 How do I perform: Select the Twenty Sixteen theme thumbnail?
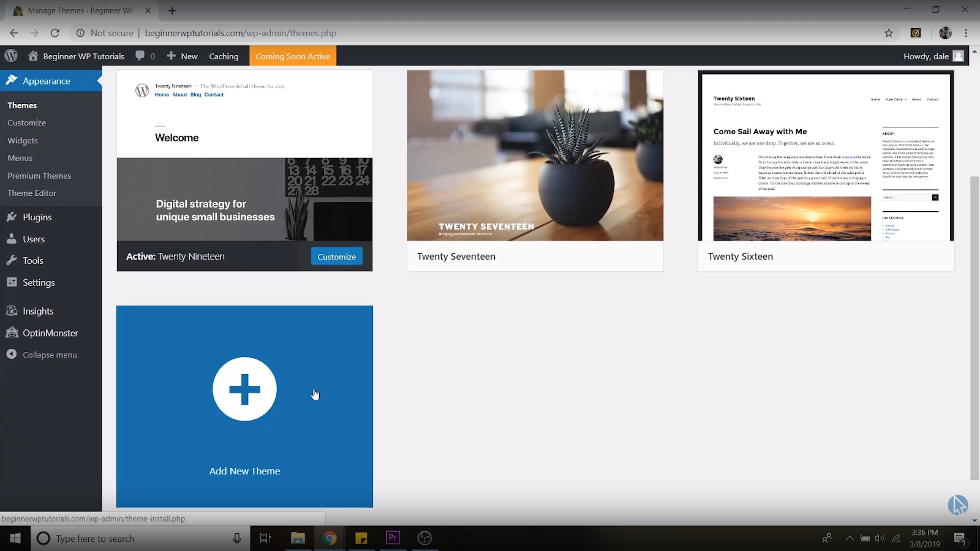826,156
